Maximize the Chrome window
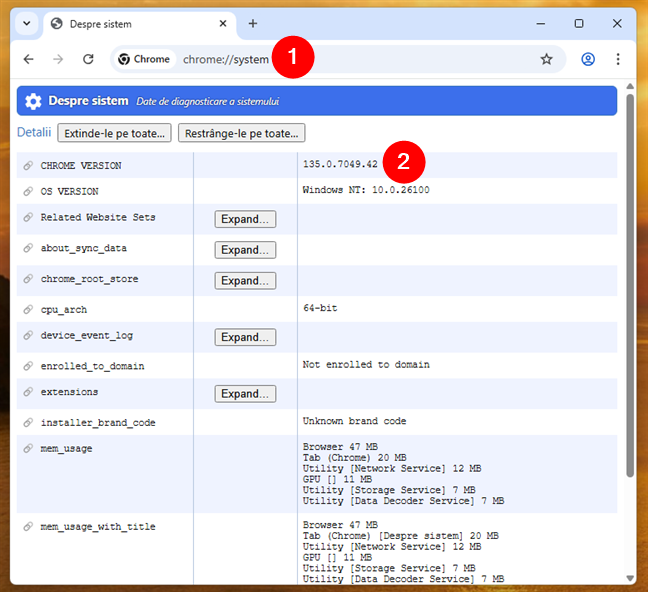648x592 pixels. pyautogui.click(x=579, y=24)
